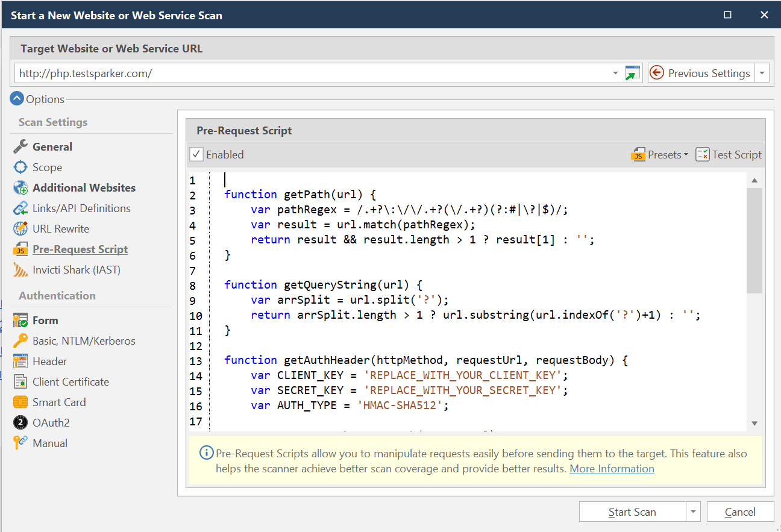The image size is (781, 532).
Task: Open the Start Scan dropdown arrow
Action: coord(693,512)
